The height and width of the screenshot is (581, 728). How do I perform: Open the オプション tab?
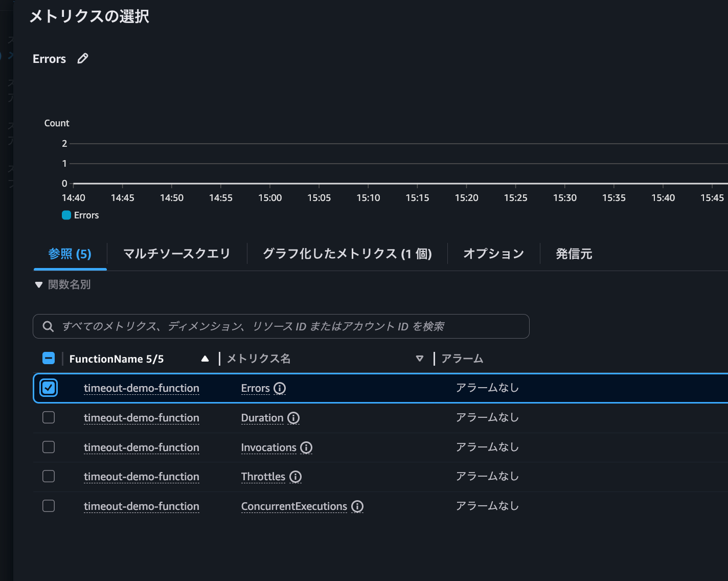(x=493, y=253)
